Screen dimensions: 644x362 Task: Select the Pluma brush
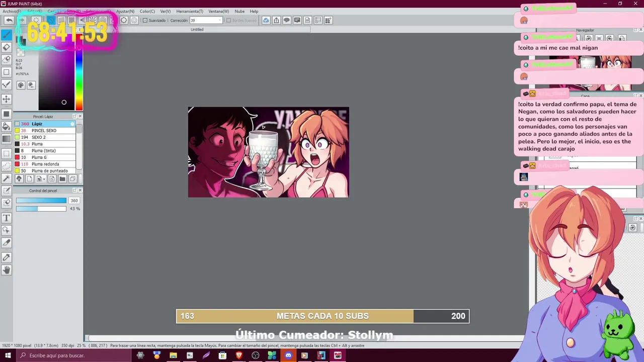[x=45, y=144]
